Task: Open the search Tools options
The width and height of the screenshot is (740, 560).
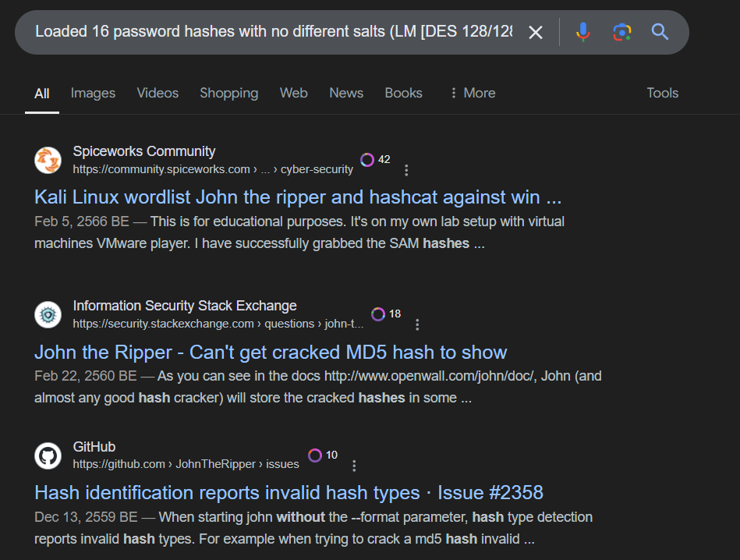Action: pos(663,93)
